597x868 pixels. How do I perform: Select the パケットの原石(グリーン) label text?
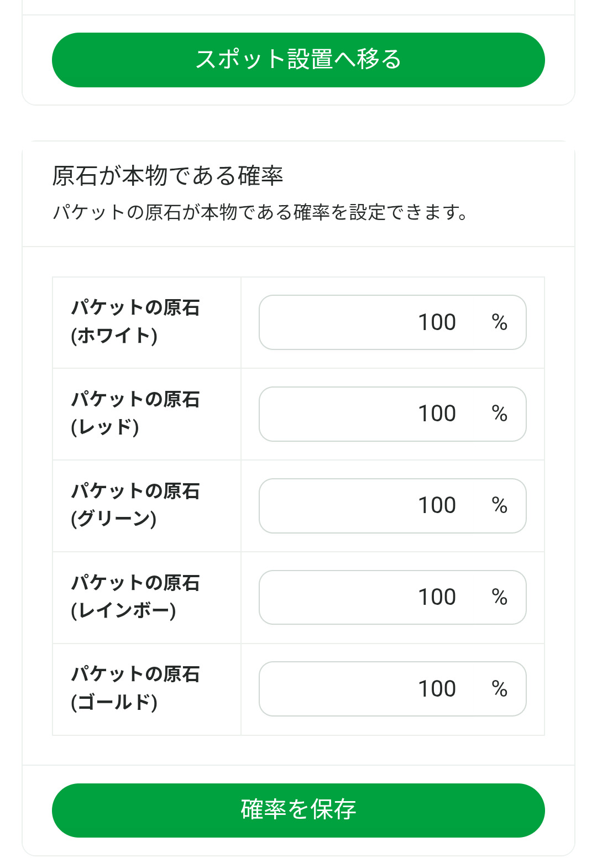coord(135,505)
